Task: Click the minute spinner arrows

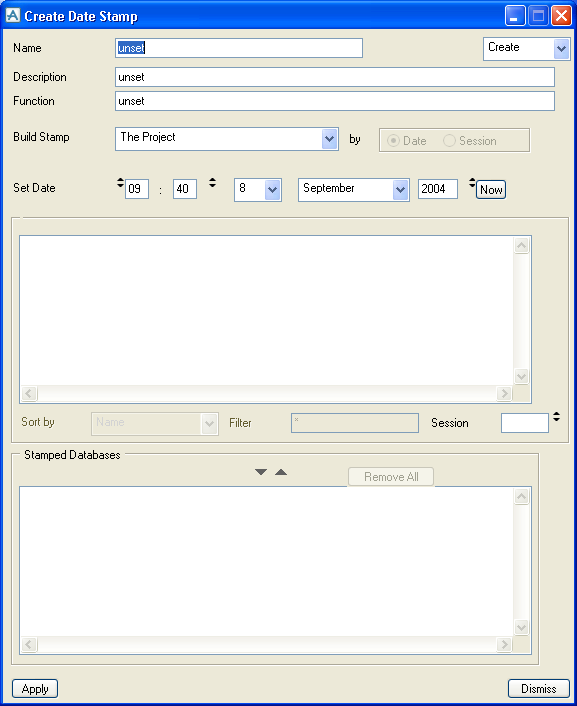Action: coord(212,183)
